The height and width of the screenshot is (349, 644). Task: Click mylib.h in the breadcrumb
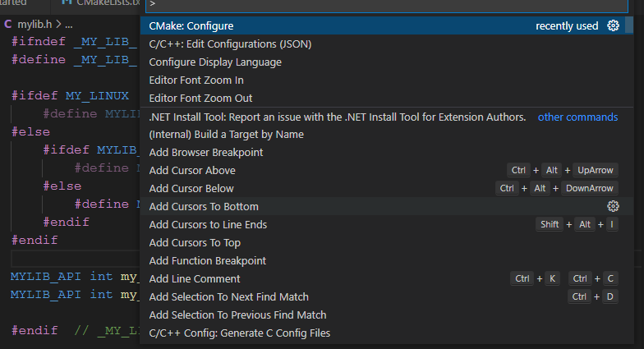[34, 25]
